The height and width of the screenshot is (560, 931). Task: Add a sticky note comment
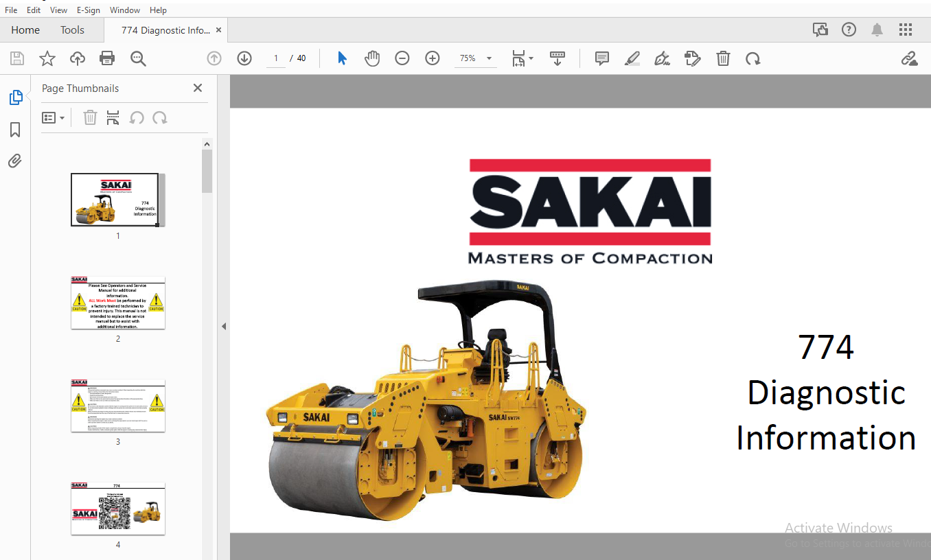(602, 58)
